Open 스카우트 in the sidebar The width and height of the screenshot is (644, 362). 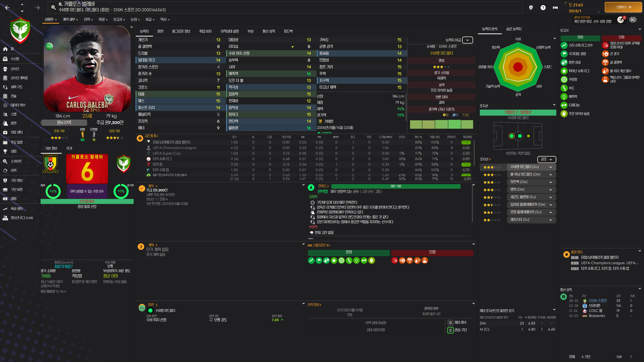pyautogui.click(x=16, y=161)
